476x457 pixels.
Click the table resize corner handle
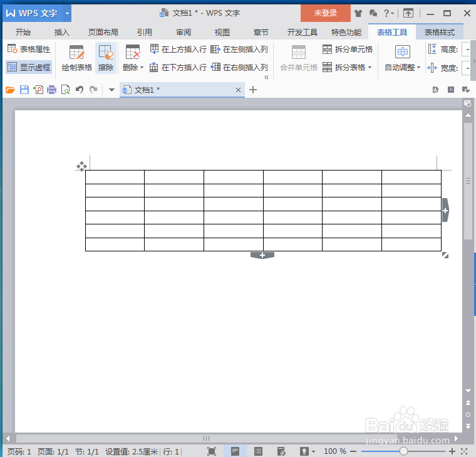[x=445, y=255]
